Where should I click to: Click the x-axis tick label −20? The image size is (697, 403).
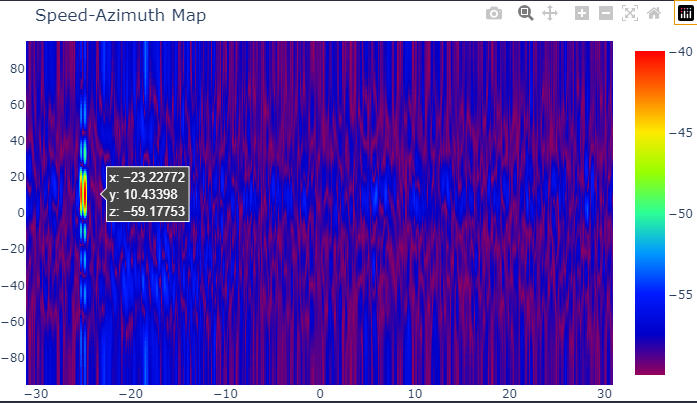click(131, 394)
